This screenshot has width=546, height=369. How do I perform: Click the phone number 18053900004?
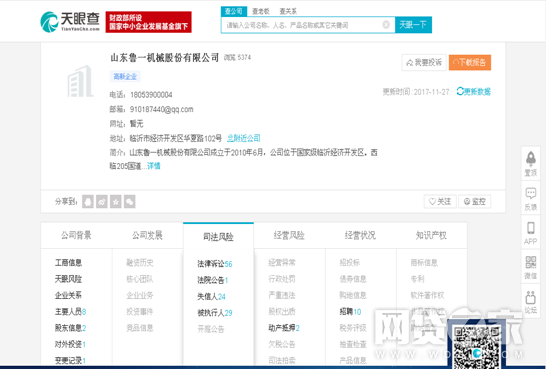[151, 95]
